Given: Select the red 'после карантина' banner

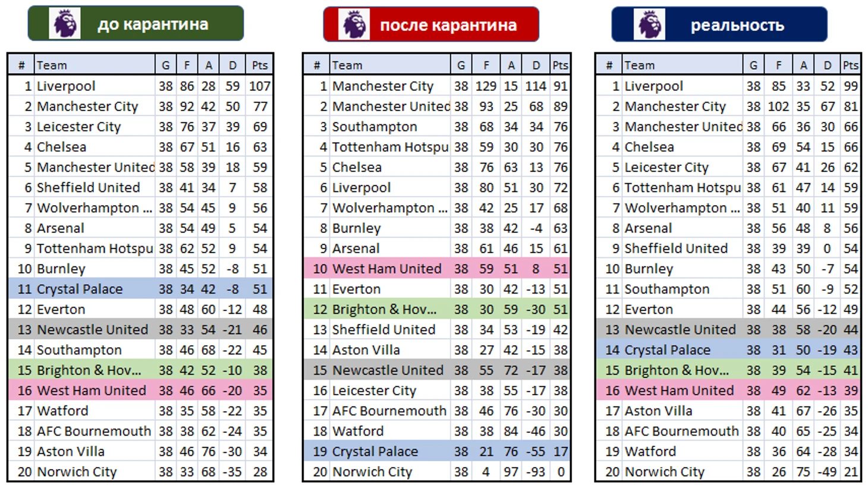Looking at the screenshot, I should click(431, 24).
